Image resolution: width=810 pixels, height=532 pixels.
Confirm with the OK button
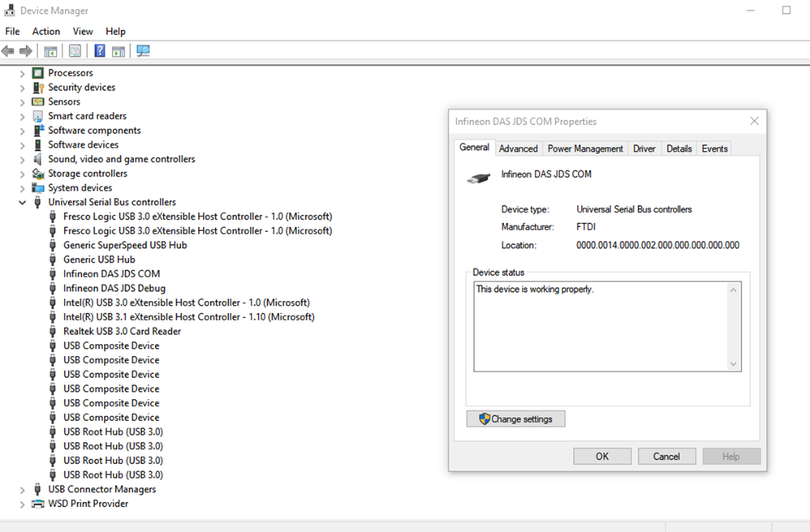(601, 456)
